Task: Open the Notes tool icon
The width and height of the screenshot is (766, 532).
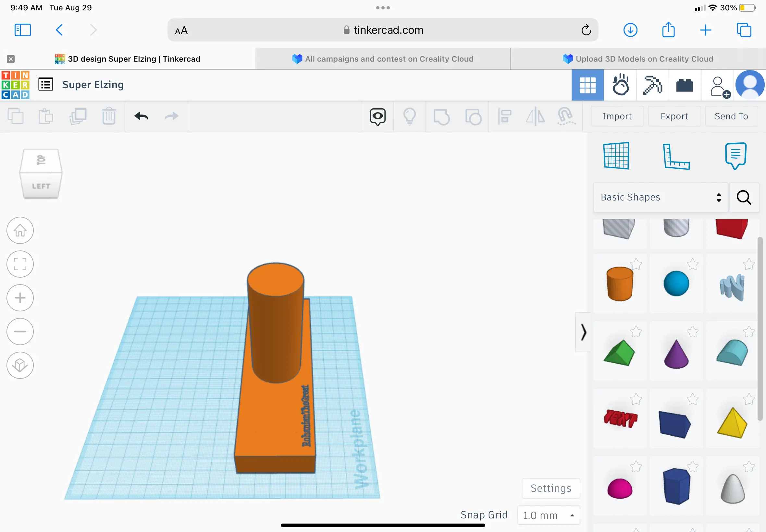Action: 735,156
